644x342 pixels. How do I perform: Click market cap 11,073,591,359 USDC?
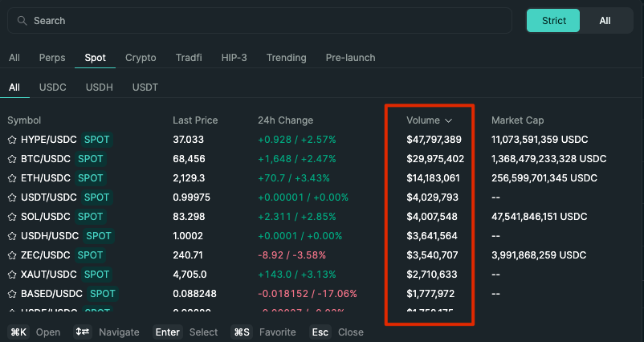coord(540,140)
